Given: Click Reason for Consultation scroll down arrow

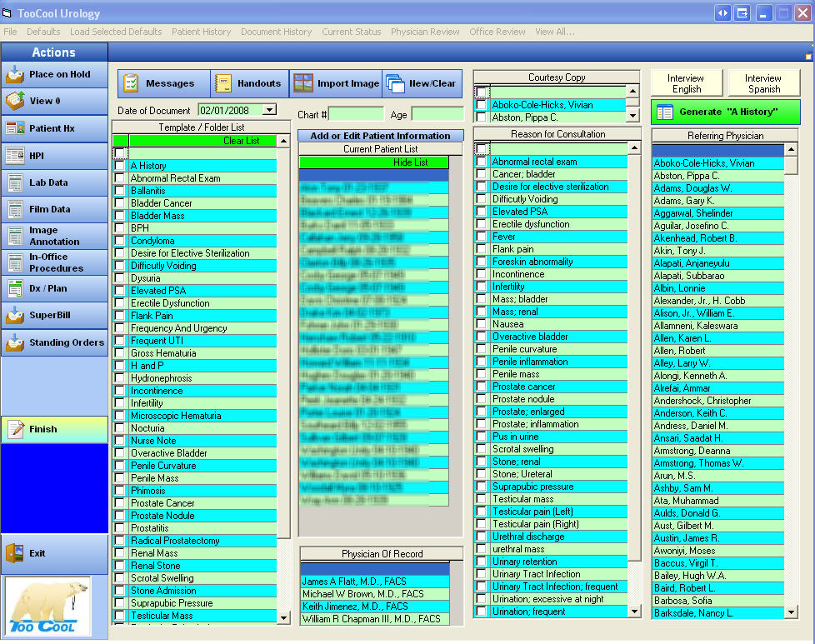Looking at the screenshot, I should [635, 612].
